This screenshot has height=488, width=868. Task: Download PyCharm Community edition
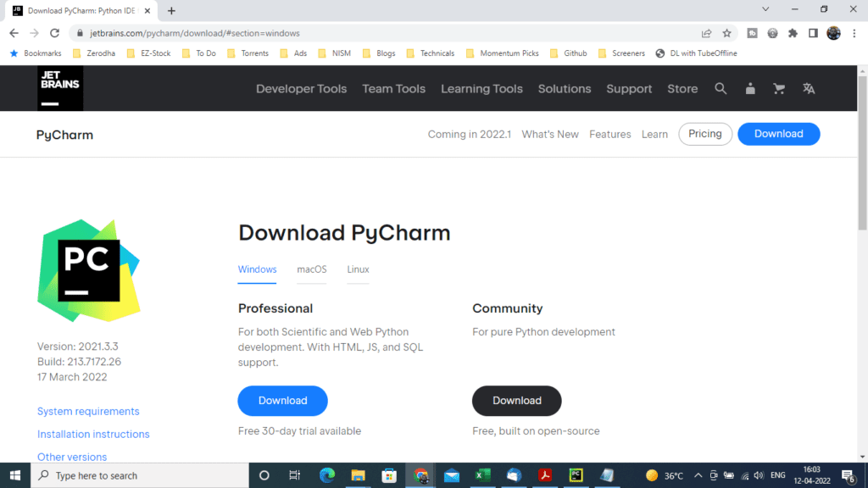(516, 401)
